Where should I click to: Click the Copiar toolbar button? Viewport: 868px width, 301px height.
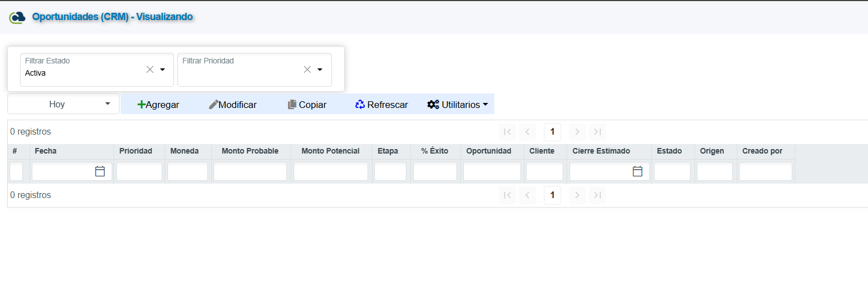pos(307,105)
